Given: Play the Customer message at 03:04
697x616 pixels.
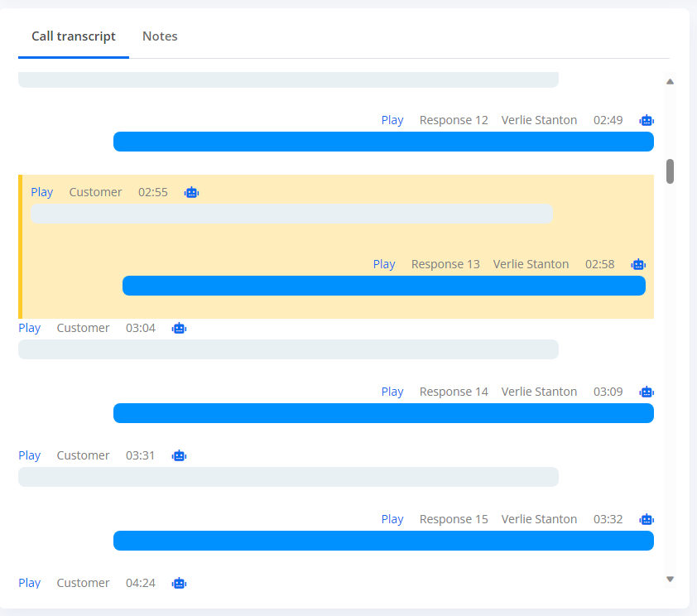Looking at the screenshot, I should 29,329.
